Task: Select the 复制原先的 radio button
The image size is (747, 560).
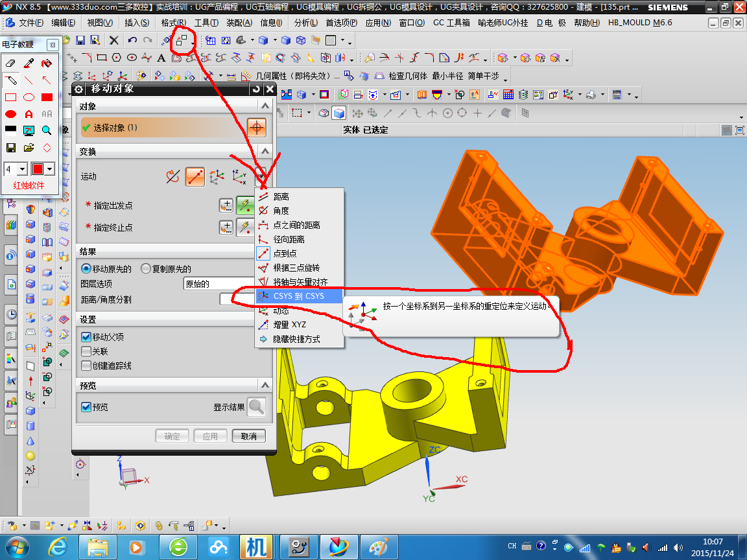Action: click(x=146, y=268)
